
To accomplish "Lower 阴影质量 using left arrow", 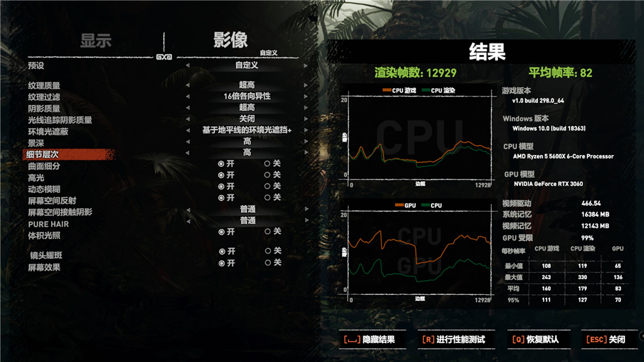I will point(188,108).
